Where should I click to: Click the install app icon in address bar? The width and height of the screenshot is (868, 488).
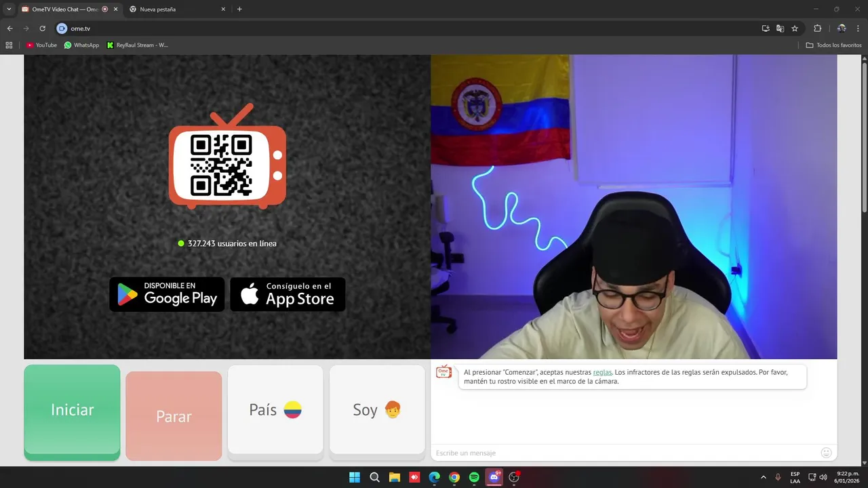tap(766, 28)
